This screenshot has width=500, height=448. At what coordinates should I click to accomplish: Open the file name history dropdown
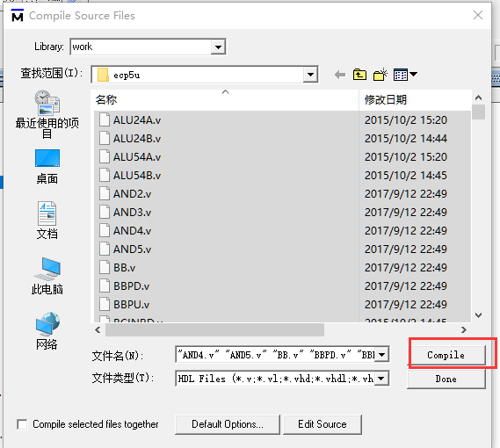pyautogui.click(x=381, y=354)
